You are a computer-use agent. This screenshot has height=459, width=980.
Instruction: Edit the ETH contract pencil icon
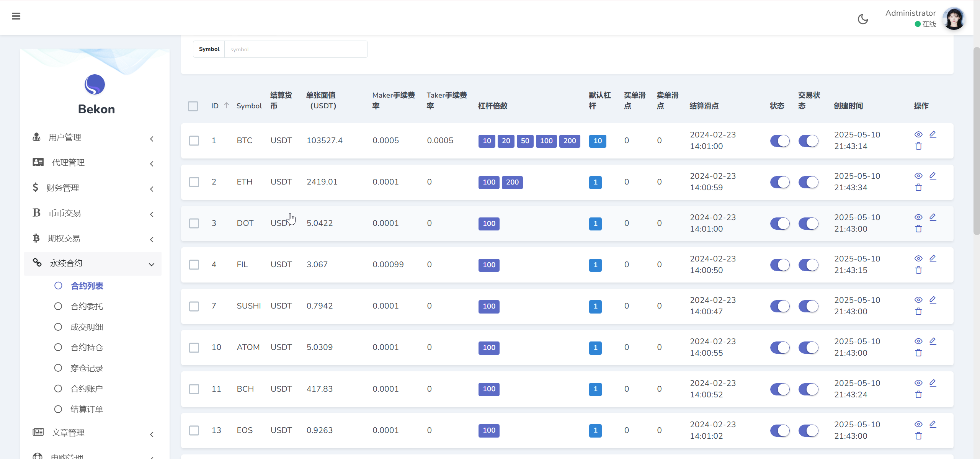click(933, 176)
